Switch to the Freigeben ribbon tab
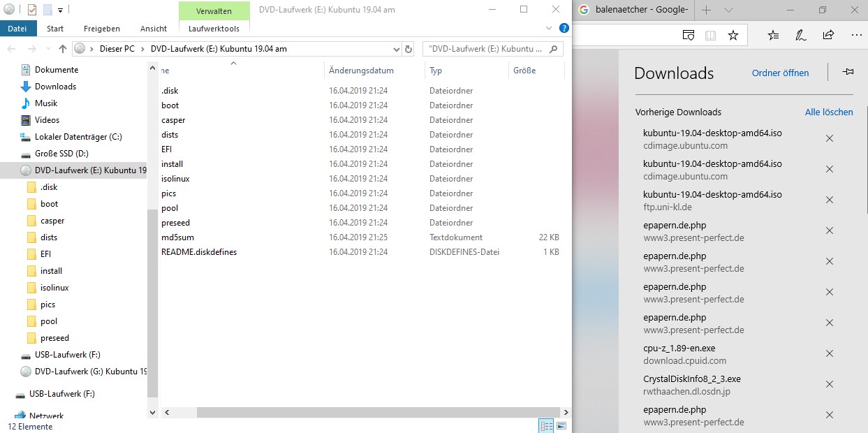Viewport: 868px width, 433px height. 102,29
